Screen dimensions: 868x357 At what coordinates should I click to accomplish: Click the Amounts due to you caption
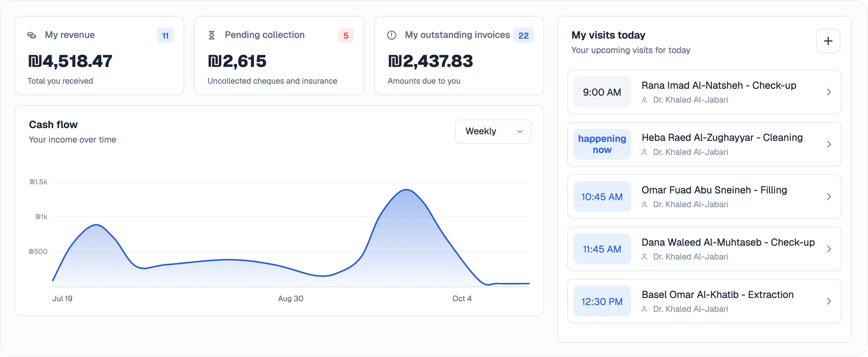(x=424, y=81)
